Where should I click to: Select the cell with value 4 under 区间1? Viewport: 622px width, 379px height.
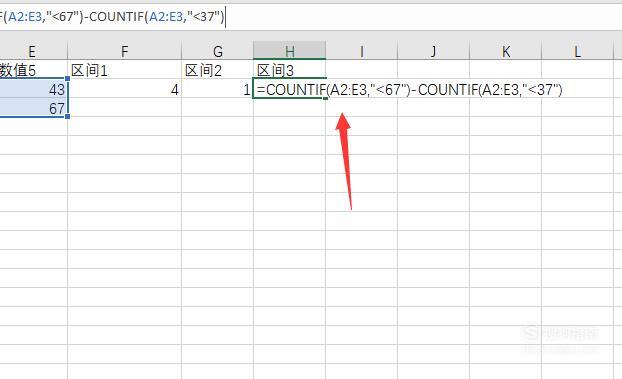pos(125,89)
